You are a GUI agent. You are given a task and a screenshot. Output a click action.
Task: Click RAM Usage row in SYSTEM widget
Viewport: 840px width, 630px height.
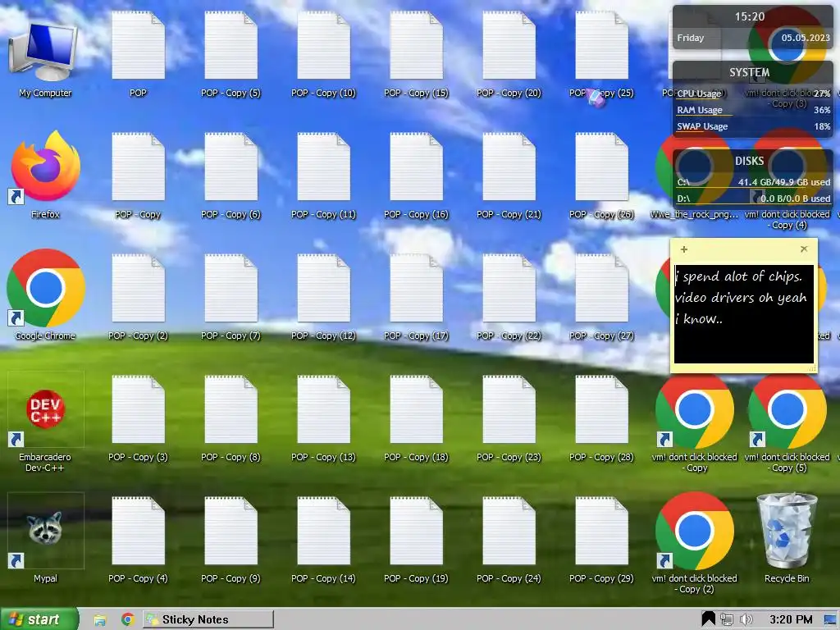click(753, 110)
